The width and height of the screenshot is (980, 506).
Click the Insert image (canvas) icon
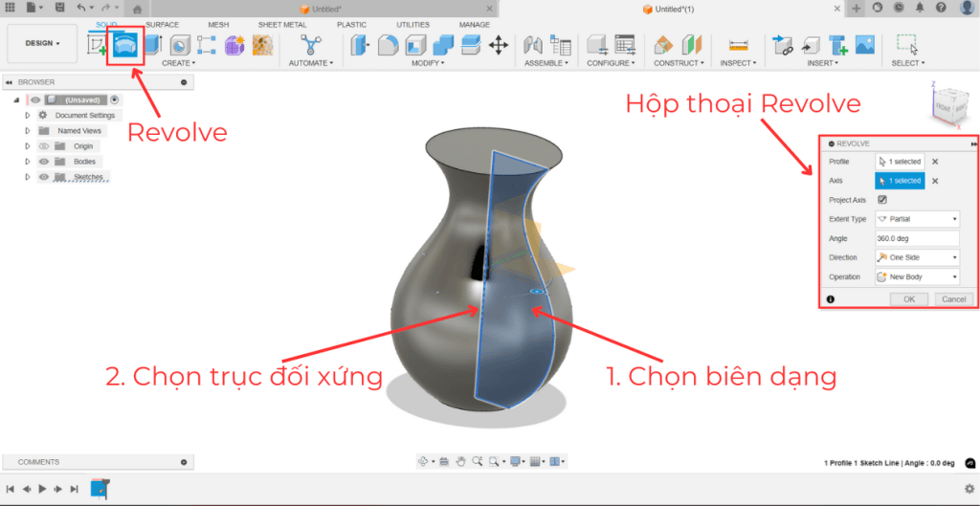pos(864,45)
